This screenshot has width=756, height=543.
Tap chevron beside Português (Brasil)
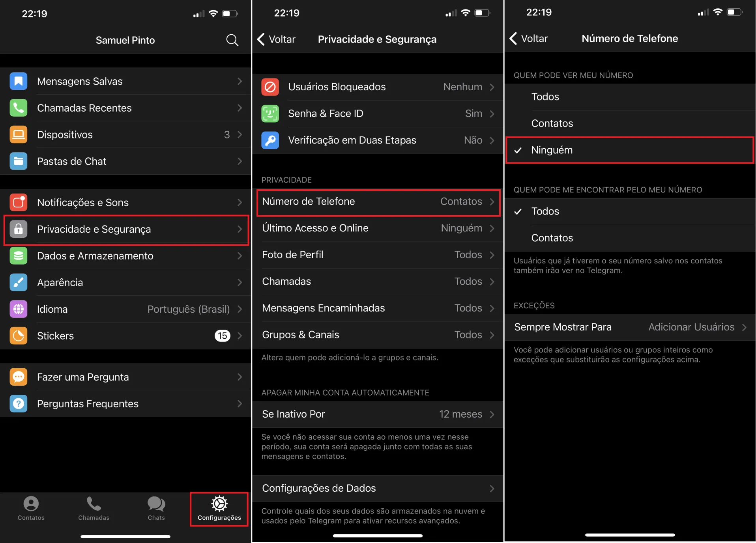240,309
